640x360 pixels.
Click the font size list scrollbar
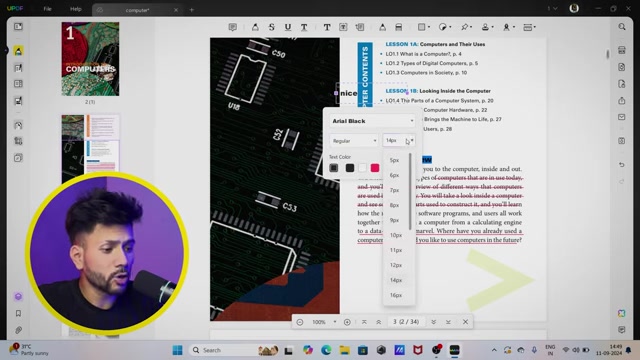tap(410, 192)
